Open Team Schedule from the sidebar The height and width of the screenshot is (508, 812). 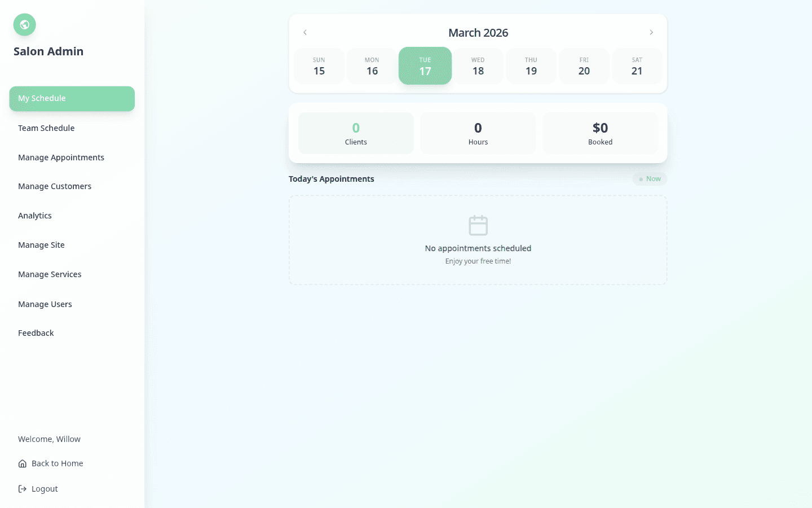tap(46, 128)
